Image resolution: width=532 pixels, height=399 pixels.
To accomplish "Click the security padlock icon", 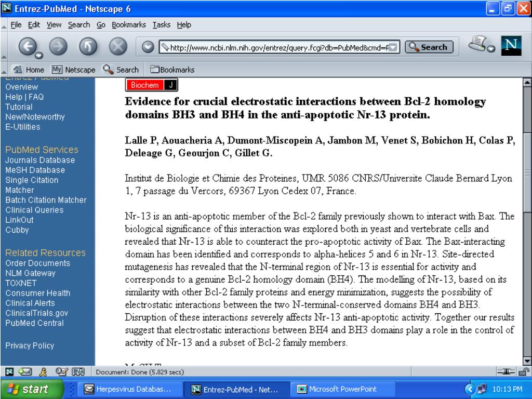I will [x=524, y=372].
